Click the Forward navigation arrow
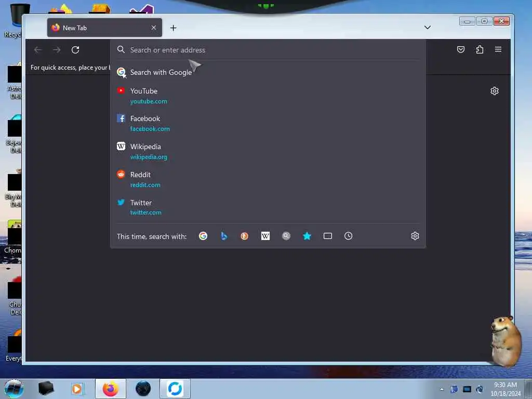 click(x=57, y=50)
